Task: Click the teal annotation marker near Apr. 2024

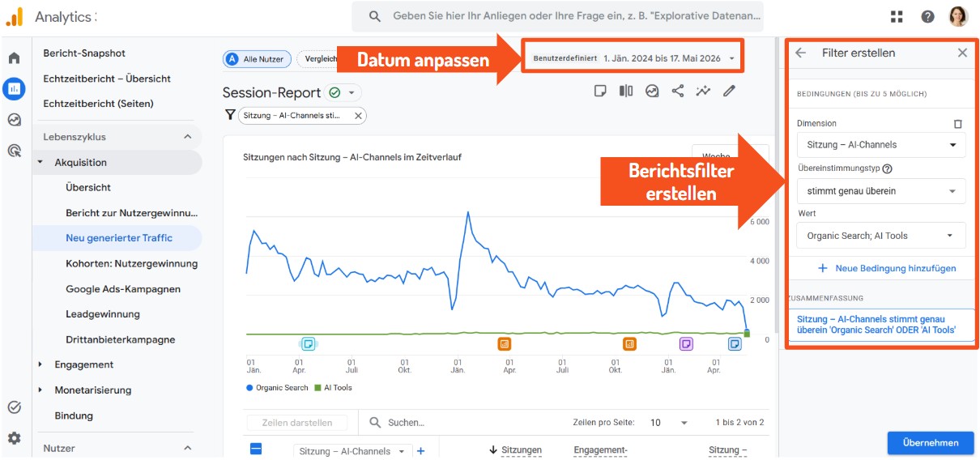Action: [x=308, y=343]
